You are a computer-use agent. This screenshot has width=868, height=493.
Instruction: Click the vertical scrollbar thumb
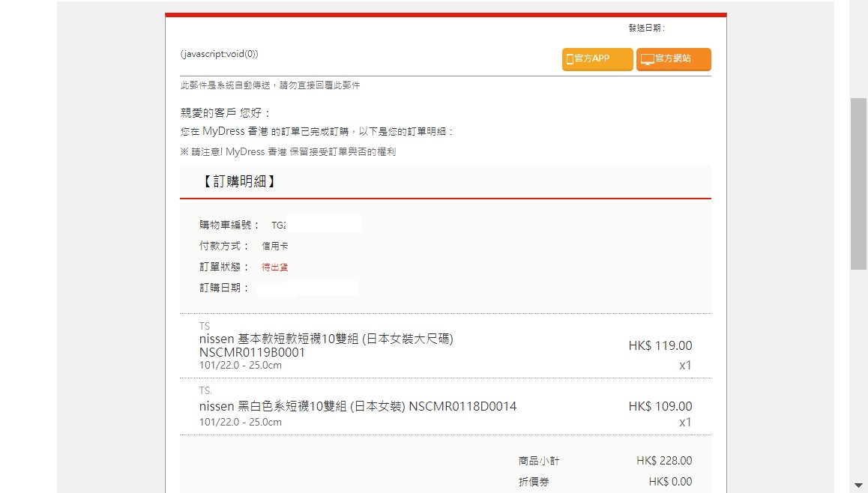click(x=858, y=184)
